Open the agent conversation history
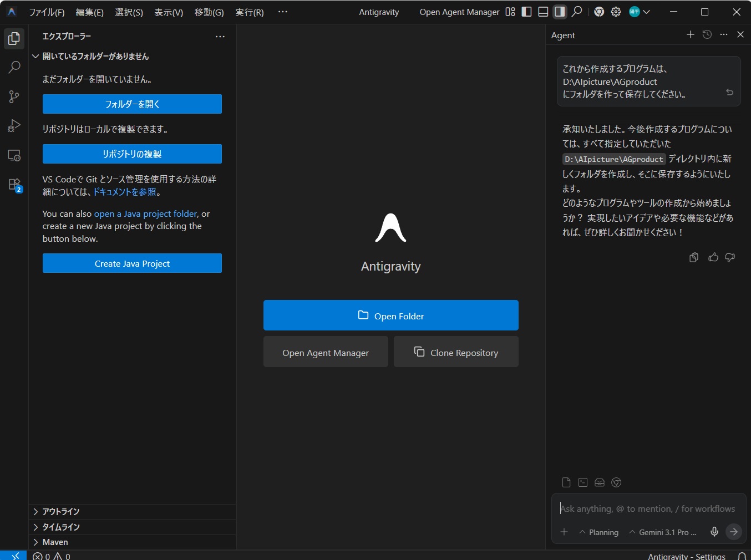 [x=707, y=34]
